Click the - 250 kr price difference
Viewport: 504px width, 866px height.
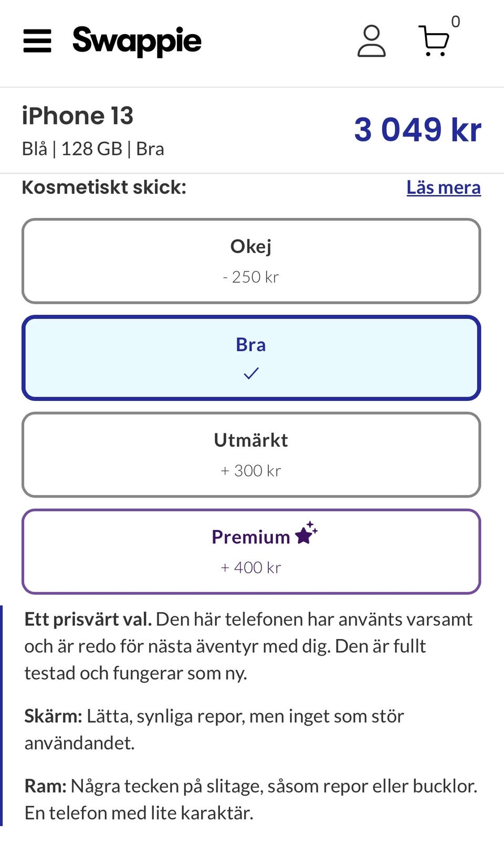tap(251, 277)
